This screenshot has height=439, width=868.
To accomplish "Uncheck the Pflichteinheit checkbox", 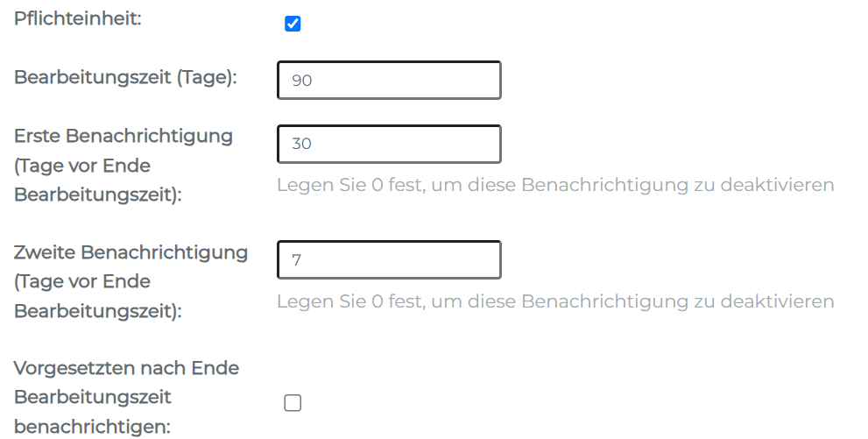I will [x=293, y=24].
